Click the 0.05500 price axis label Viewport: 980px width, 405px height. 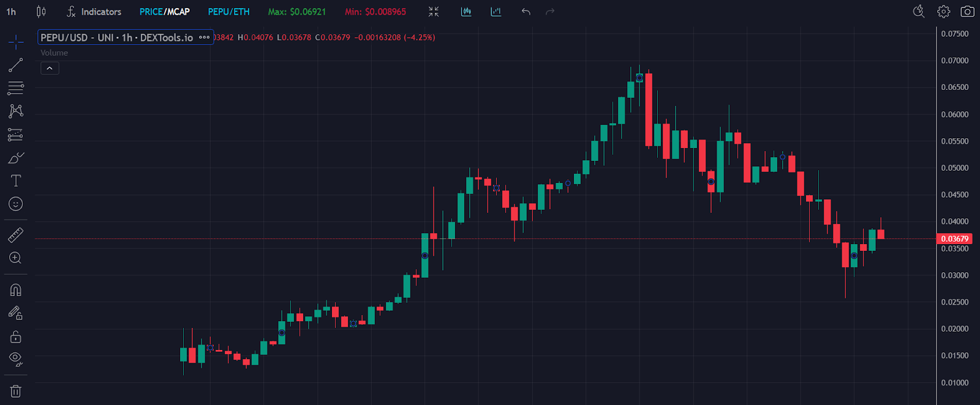[x=955, y=141]
